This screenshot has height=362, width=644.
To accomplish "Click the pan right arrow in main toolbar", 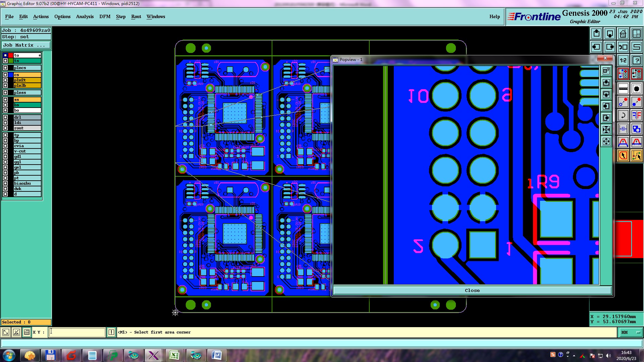I will (609, 47).
